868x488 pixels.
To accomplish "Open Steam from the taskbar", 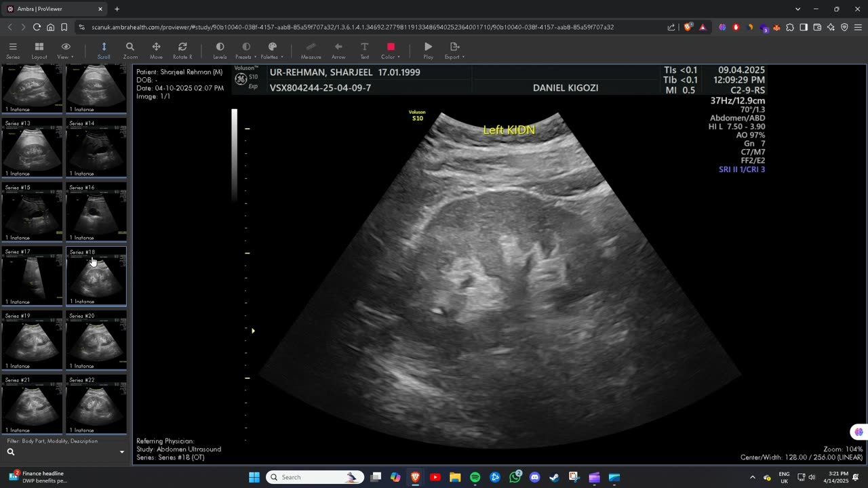I will tap(554, 477).
